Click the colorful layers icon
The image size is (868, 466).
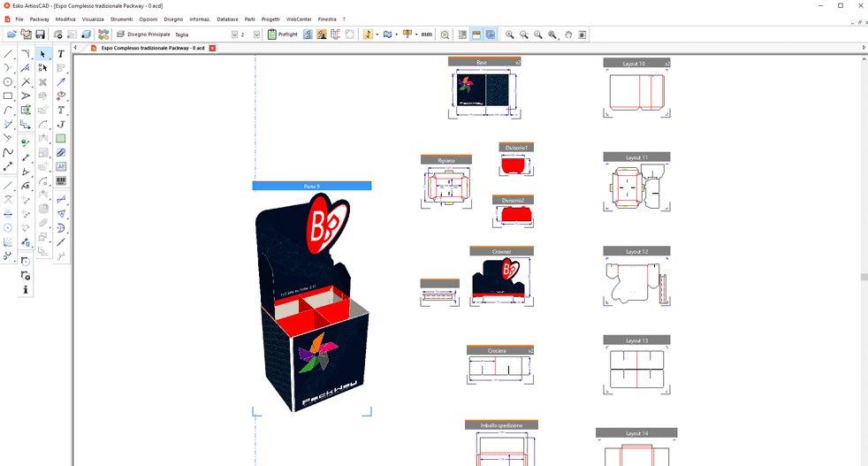(x=103, y=34)
